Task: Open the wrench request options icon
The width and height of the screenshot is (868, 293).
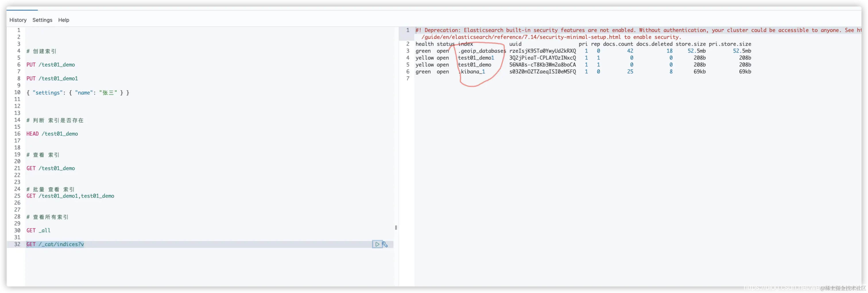Action: [385, 244]
